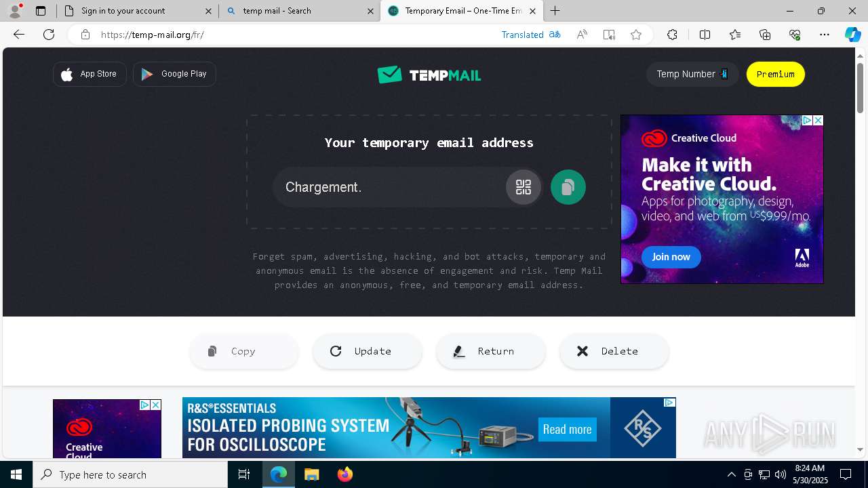Close the Temporary Email tab
The image size is (868, 488).
point(532,11)
